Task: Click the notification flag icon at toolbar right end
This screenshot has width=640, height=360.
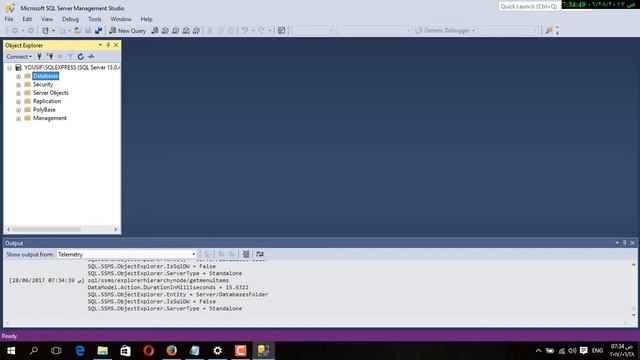Action: [549, 31]
